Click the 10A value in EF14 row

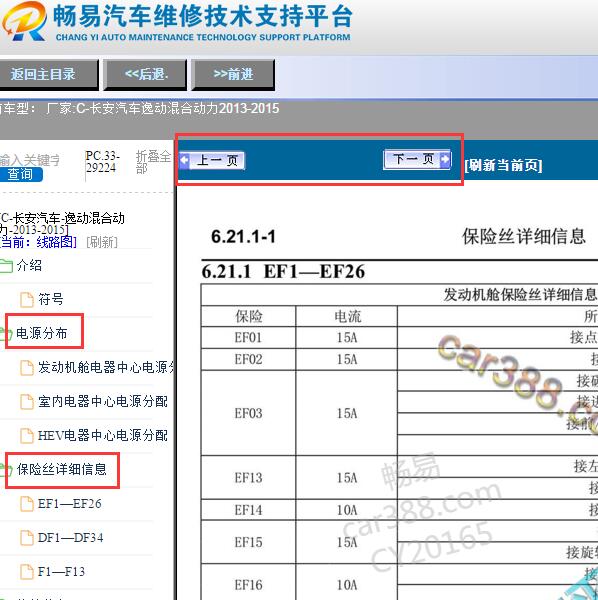click(347, 510)
